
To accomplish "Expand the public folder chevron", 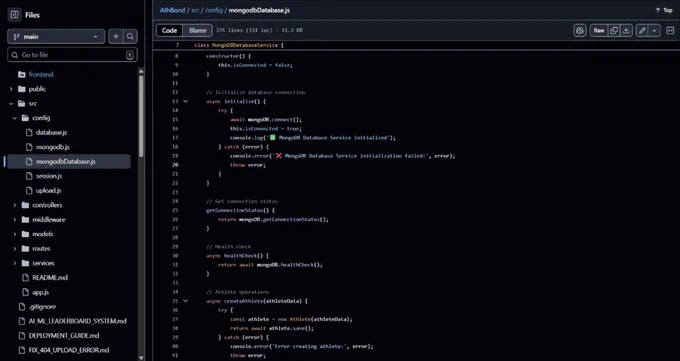I will (x=11, y=89).
